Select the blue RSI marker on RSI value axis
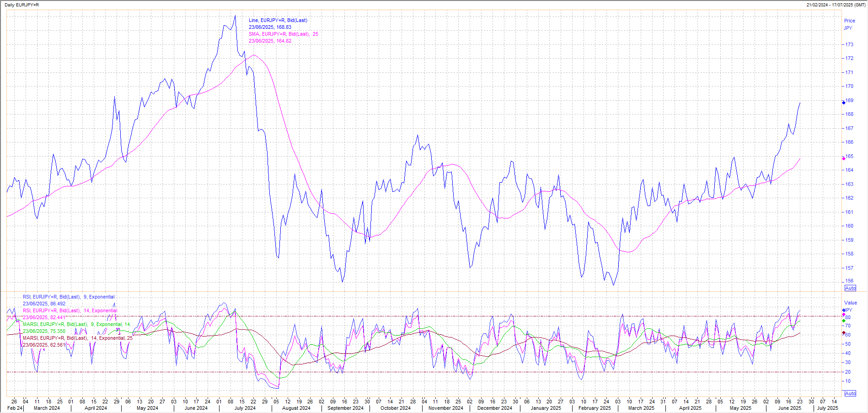The height and width of the screenshot is (413, 868). pos(844,310)
